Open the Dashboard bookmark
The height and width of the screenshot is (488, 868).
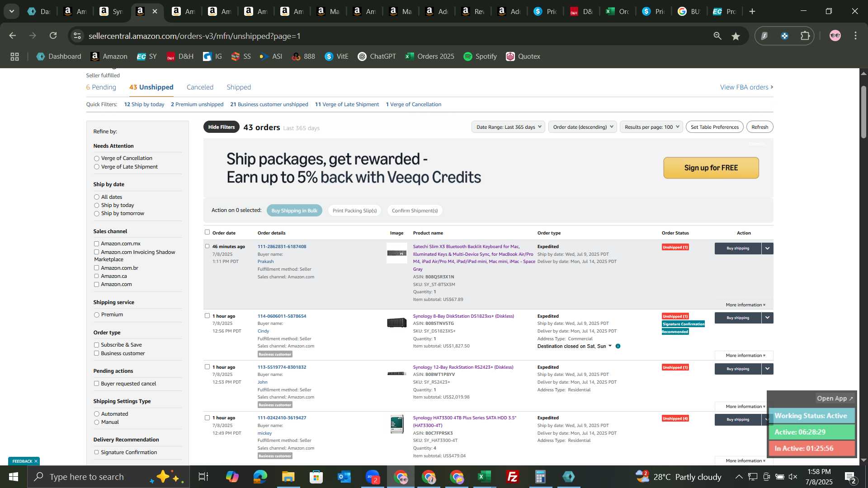(x=59, y=56)
